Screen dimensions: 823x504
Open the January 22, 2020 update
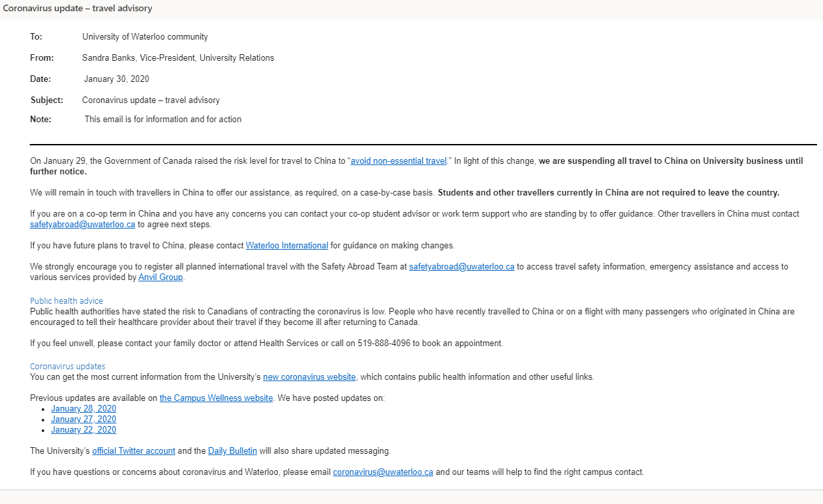click(x=83, y=429)
